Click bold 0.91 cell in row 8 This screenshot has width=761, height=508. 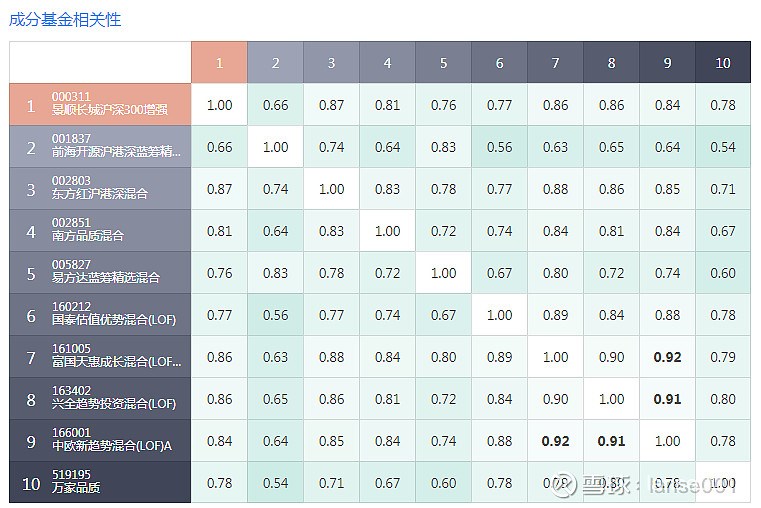(x=667, y=399)
